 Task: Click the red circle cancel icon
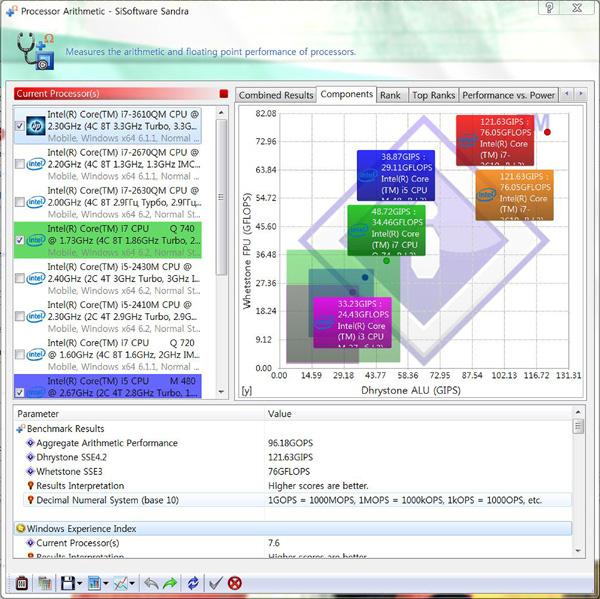click(x=235, y=583)
